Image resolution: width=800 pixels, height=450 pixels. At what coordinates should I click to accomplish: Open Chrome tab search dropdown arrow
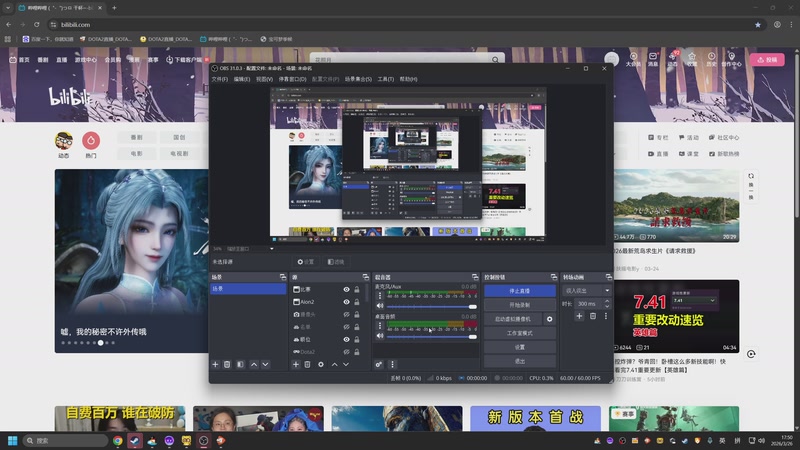point(8,8)
